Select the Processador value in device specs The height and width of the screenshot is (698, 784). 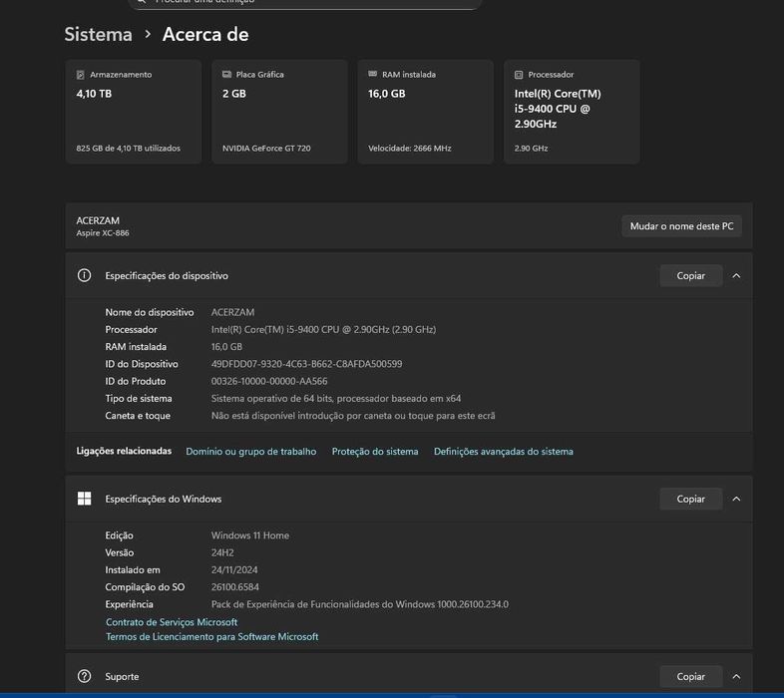pyautogui.click(x=323, y=329)
